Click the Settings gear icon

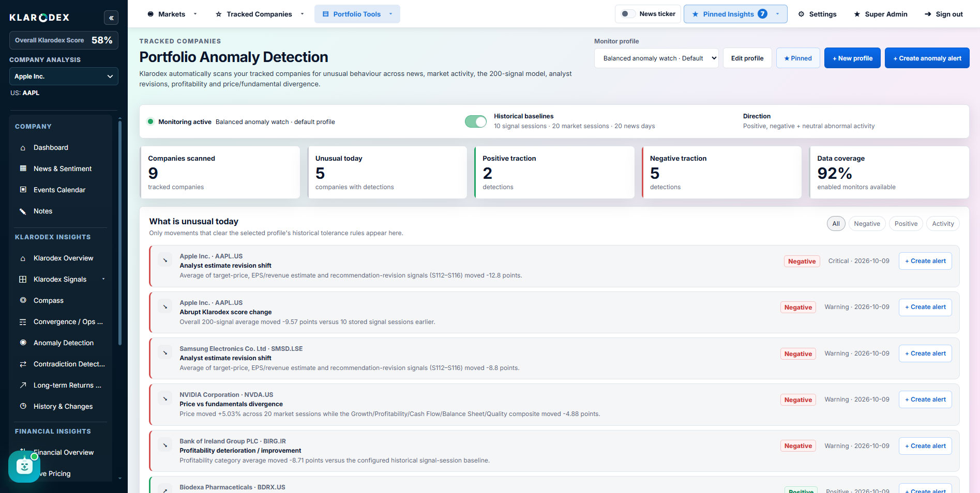(x=801, y=14)
